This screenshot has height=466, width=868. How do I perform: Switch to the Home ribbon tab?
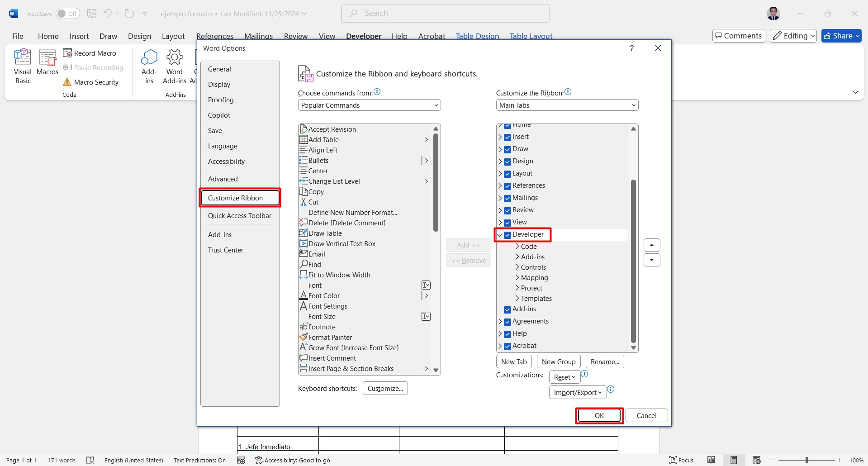click(48, 36)
